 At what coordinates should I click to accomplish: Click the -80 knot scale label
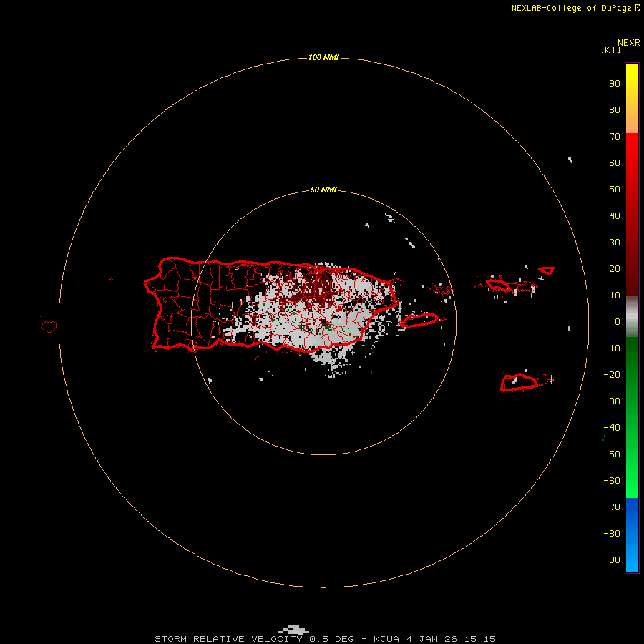[x=612, y=534]
